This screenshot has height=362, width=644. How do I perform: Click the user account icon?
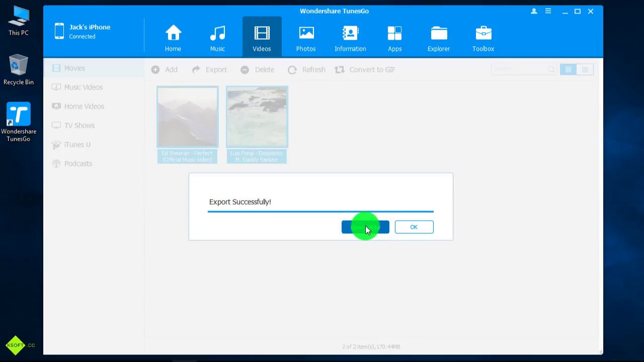[534, 11]
